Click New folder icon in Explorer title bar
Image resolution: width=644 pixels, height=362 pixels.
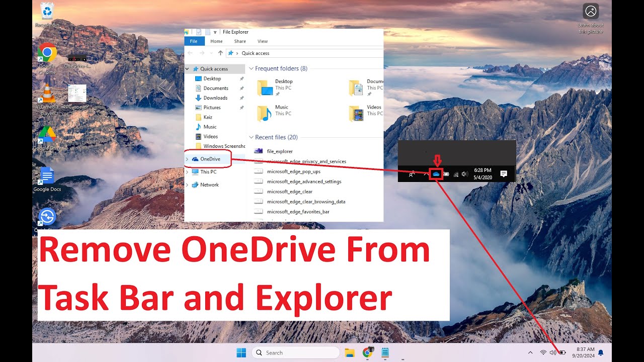click(207, 32)
